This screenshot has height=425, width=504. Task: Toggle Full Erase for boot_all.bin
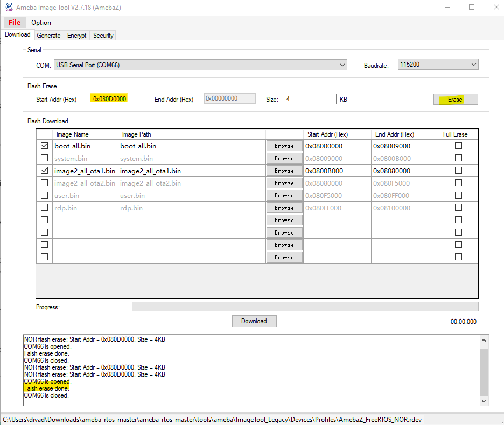(458, 145)
